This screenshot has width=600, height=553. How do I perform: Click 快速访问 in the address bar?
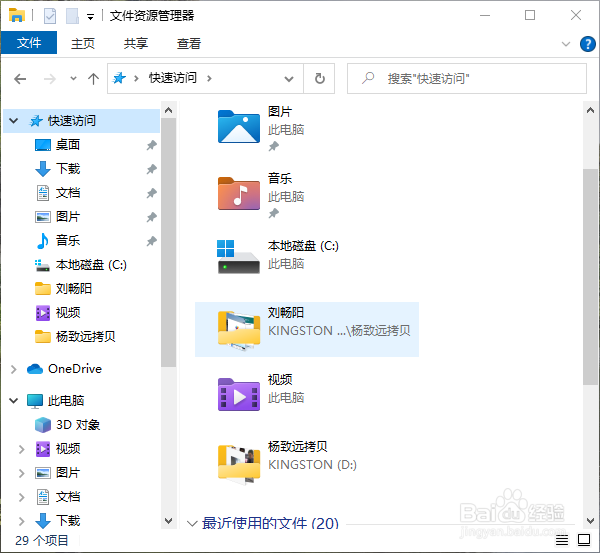tap(173, 78)
